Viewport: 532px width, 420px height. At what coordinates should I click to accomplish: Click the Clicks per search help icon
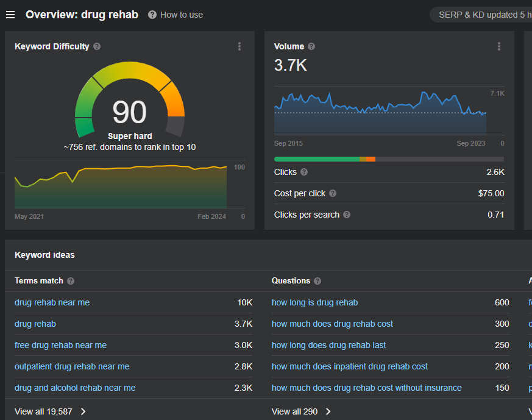tap(347, 215)
